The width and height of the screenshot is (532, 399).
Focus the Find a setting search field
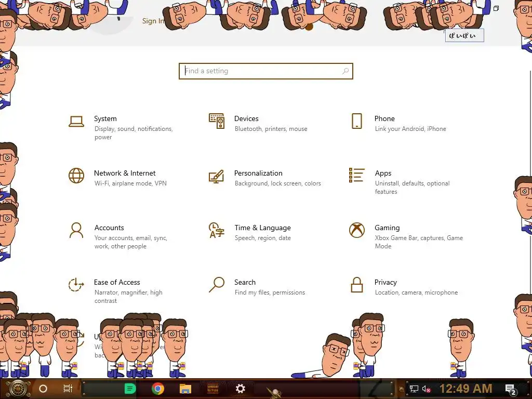[x=266, y=71]
